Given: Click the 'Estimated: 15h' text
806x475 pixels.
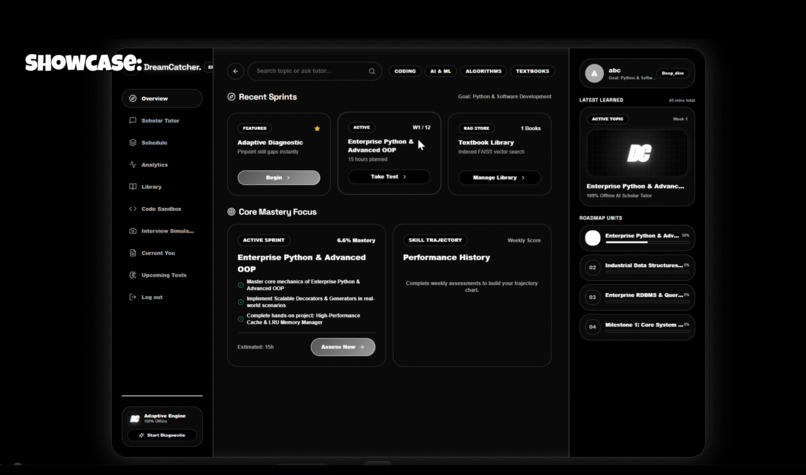Looking at the screenshot, I should click(x=255, y=347).
